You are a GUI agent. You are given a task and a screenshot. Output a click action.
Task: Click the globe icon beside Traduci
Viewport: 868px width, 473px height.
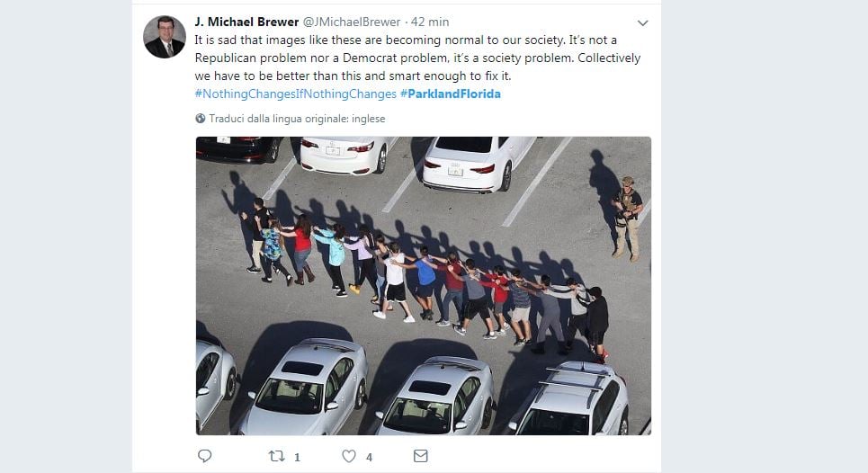pyautogui.click(x=201, y=119)
